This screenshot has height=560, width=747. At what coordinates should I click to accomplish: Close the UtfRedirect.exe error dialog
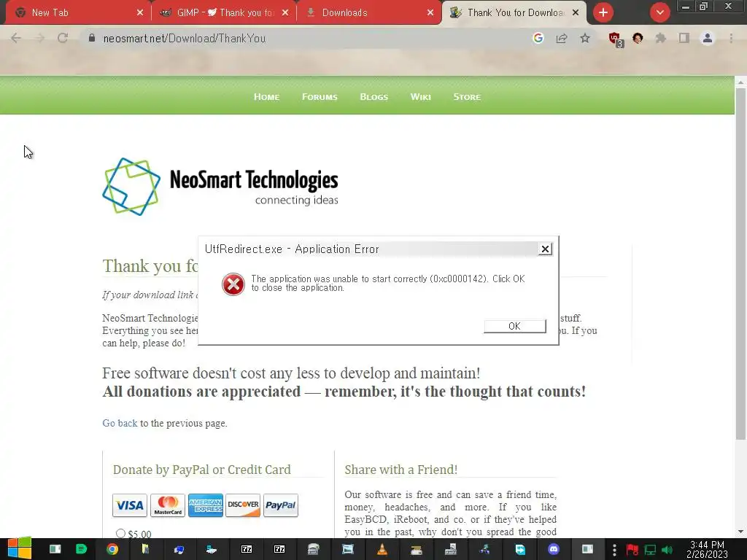(545, 249)
